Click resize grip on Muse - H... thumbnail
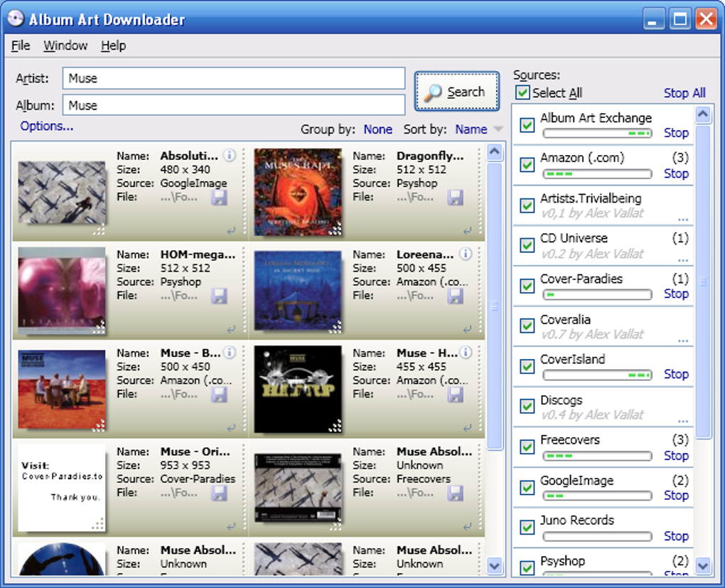 [335, 426]
